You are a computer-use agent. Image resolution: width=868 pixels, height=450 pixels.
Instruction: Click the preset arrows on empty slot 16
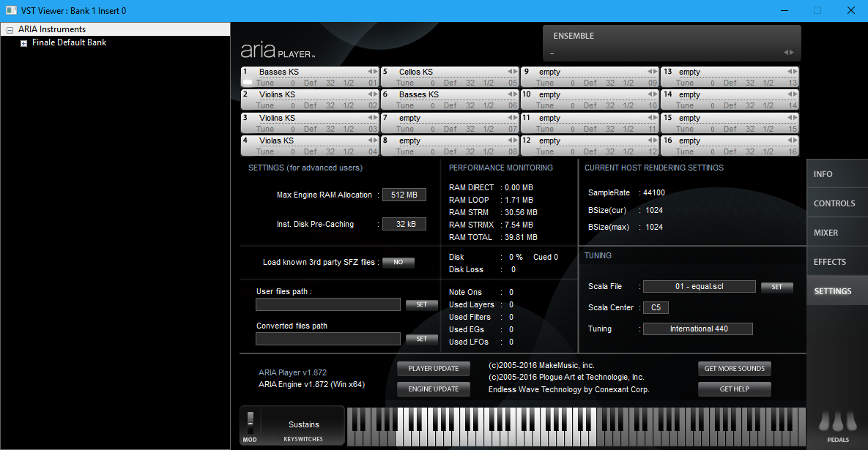click(x=791, y=140)
